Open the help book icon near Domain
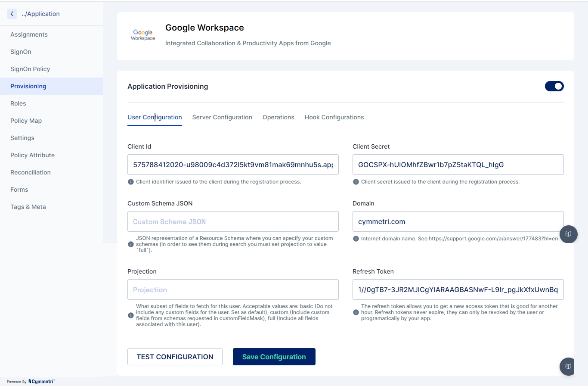588x386 pixels. click(568, 234)
